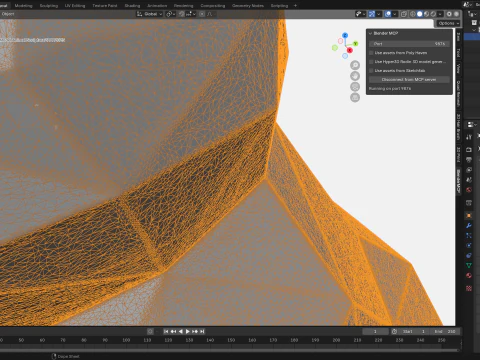
Task: Switch to UV Editing workspace tab
Action: click(x=75, y=6)
